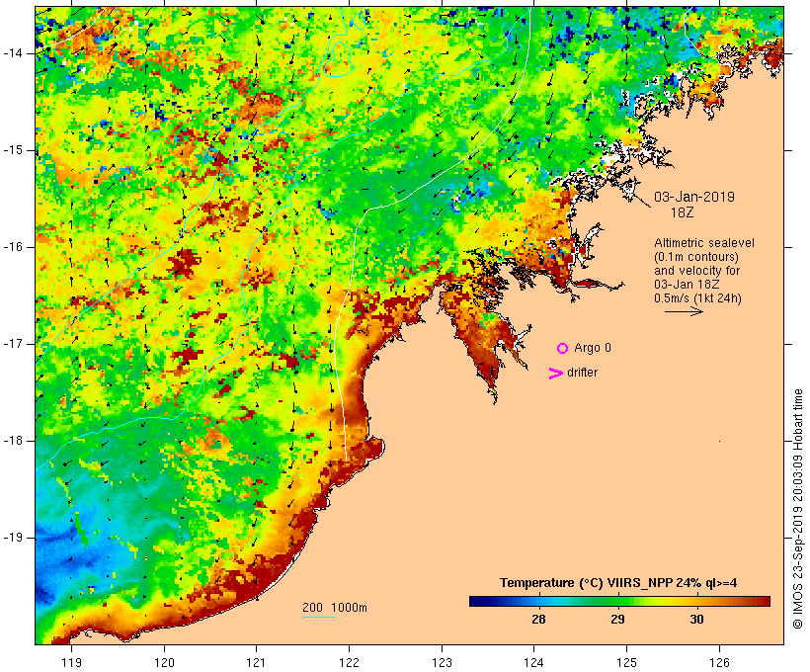Click the 'Argo 0' label text
The image size is (810, 672).
(593, 348)
